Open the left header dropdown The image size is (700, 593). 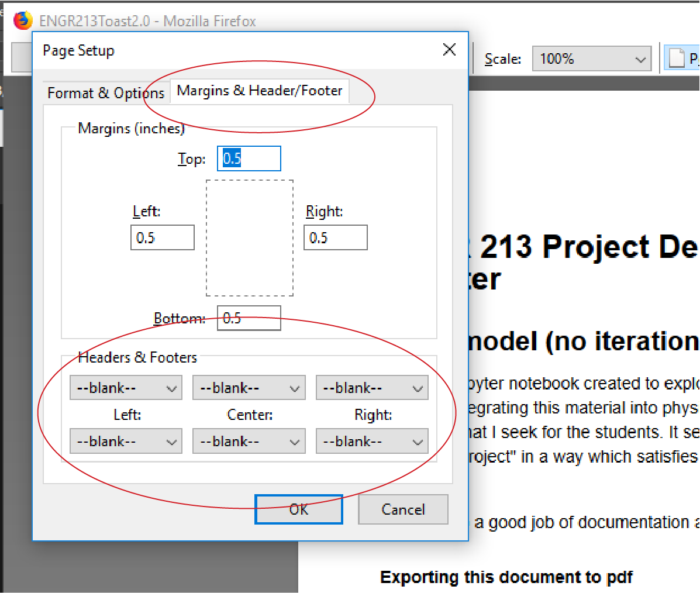pyautogui.click(x=126, y=388)
